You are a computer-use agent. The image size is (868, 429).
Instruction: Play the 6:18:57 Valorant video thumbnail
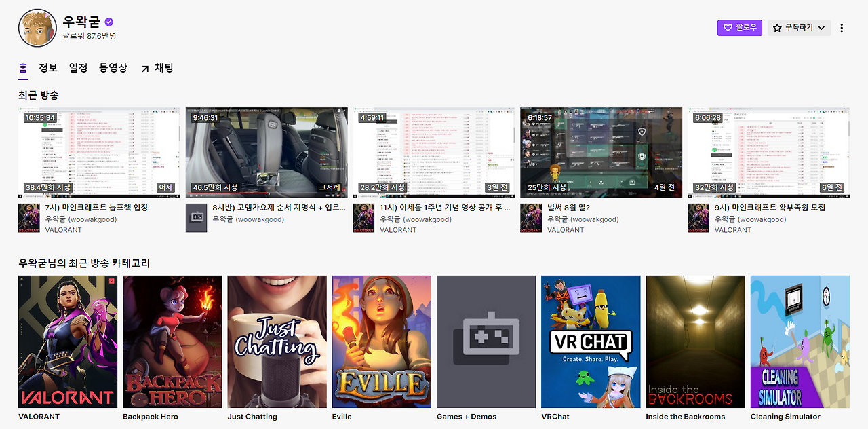pos(601,153)
